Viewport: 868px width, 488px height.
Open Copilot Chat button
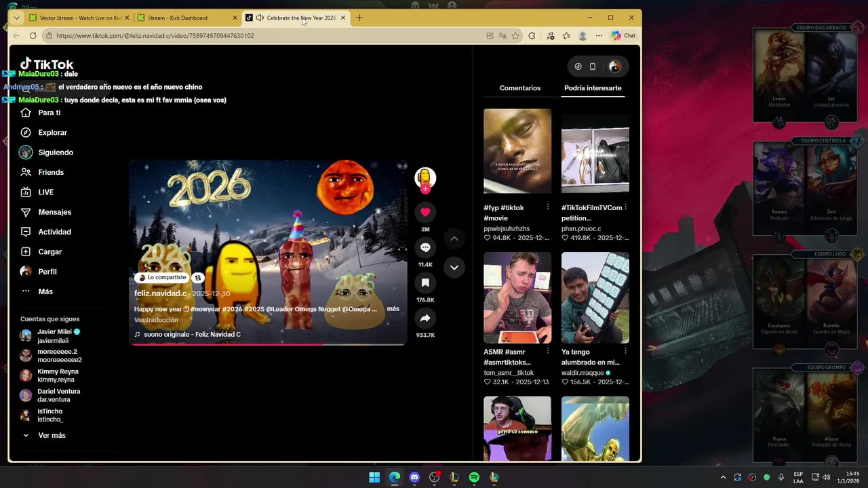(x=623, y=36)
